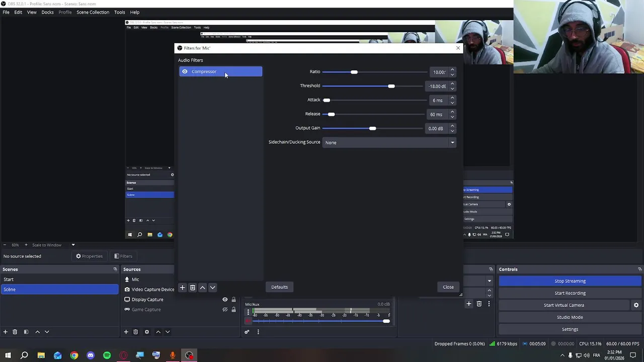The width and height of the screenshot is (644, 362).
Task: Click the Threshold slider handle
Action: (x=391, y=86)
